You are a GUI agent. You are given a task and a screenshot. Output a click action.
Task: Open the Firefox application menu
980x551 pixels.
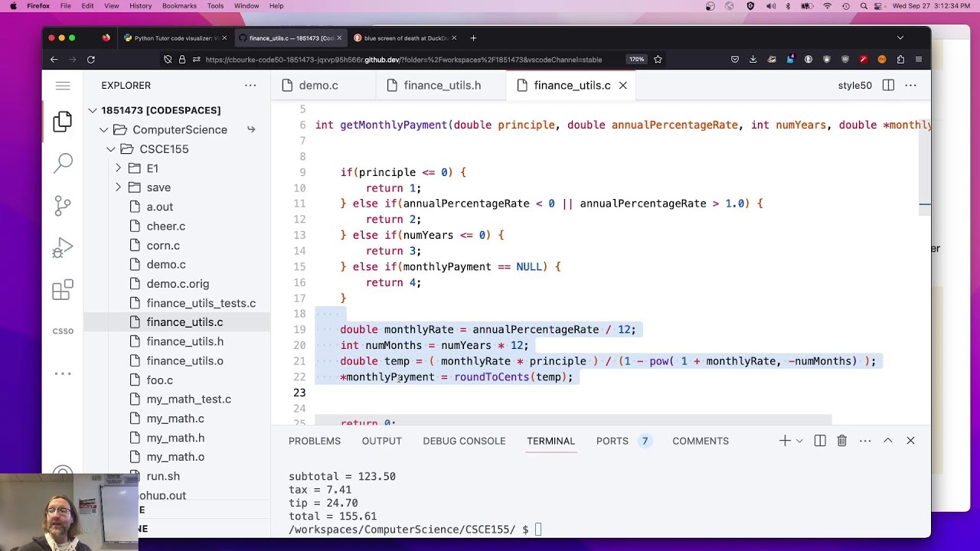point(919,60)
